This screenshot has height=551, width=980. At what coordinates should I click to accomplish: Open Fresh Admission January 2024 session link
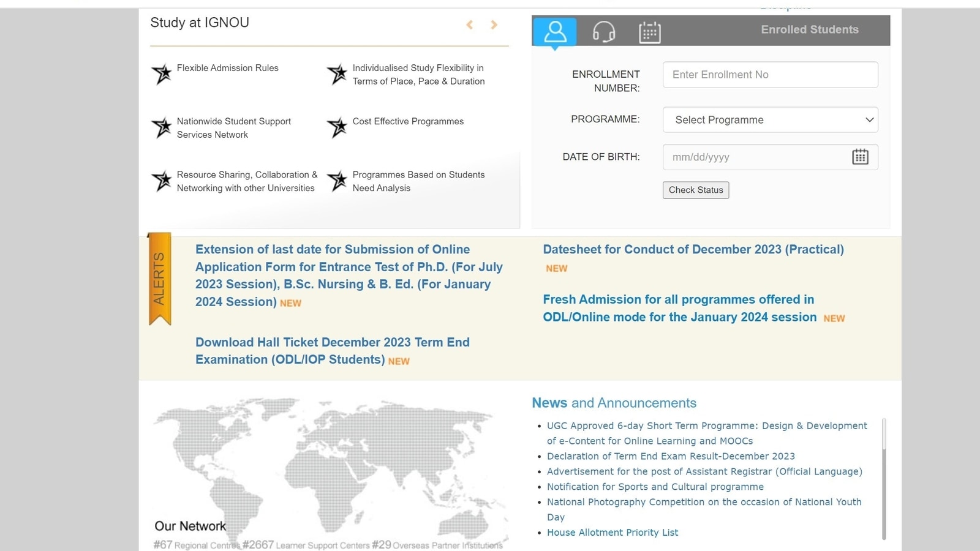click(x=680, y=308)
